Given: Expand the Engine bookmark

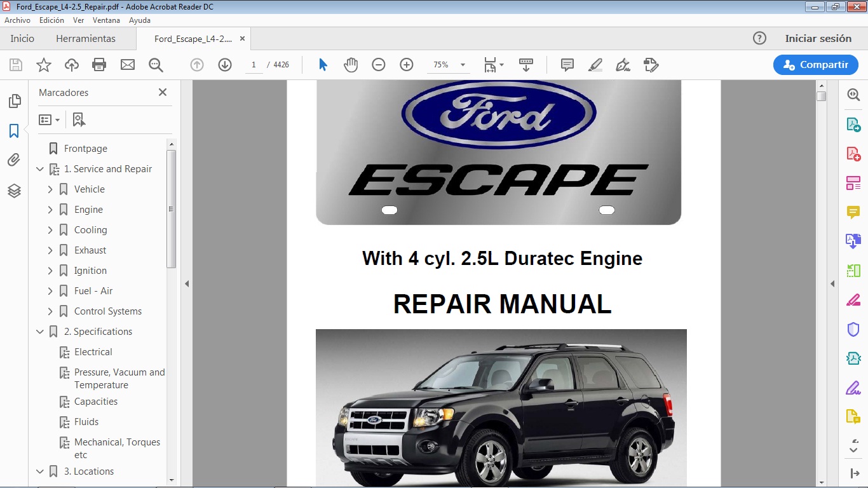Looking at the screenshot, I should click(51, 209).
